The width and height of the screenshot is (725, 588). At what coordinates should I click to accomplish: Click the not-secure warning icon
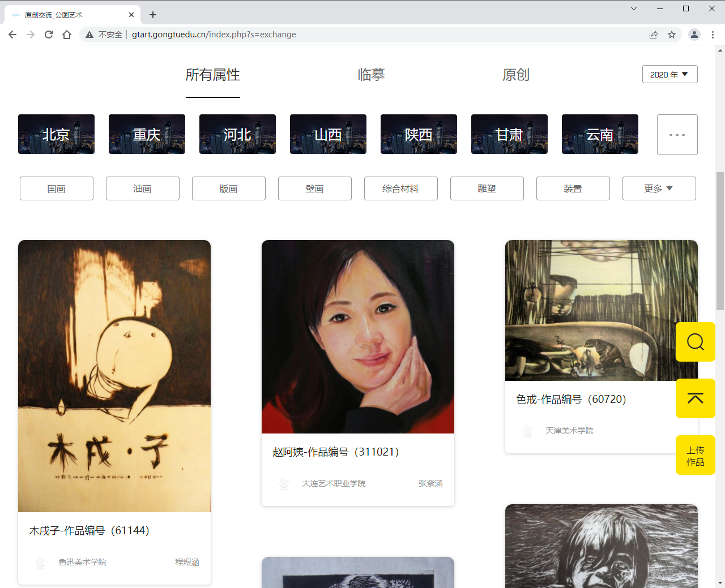tap(89, 35)
